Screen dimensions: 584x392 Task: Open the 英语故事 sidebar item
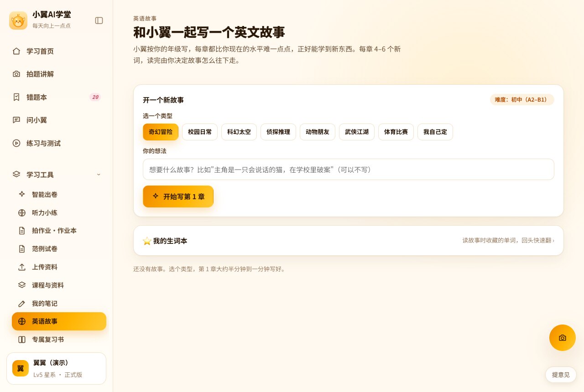point(59,321)
